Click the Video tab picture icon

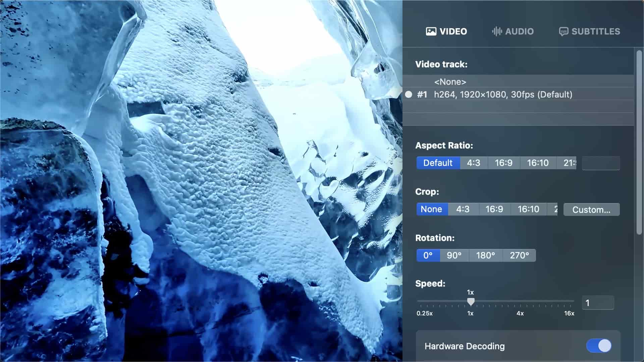431,32
